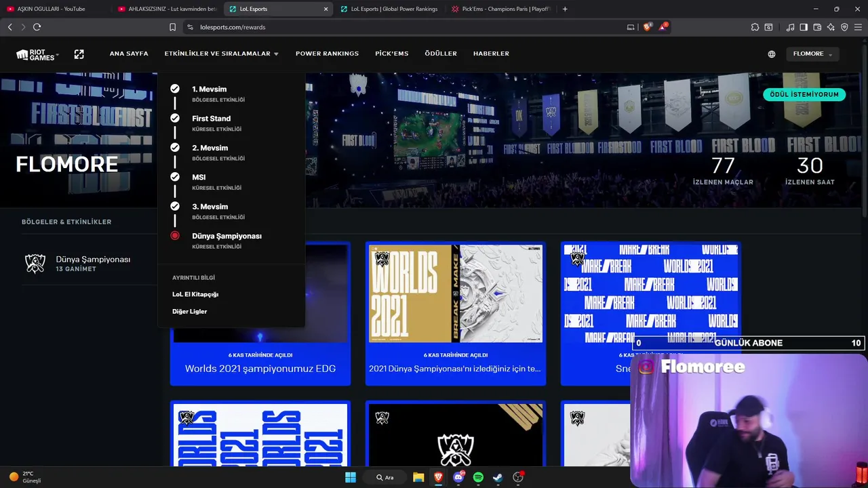Open the weather widget showing 21°C Güneşli
The width and height of the screenshot is (868, 488).
25,477
